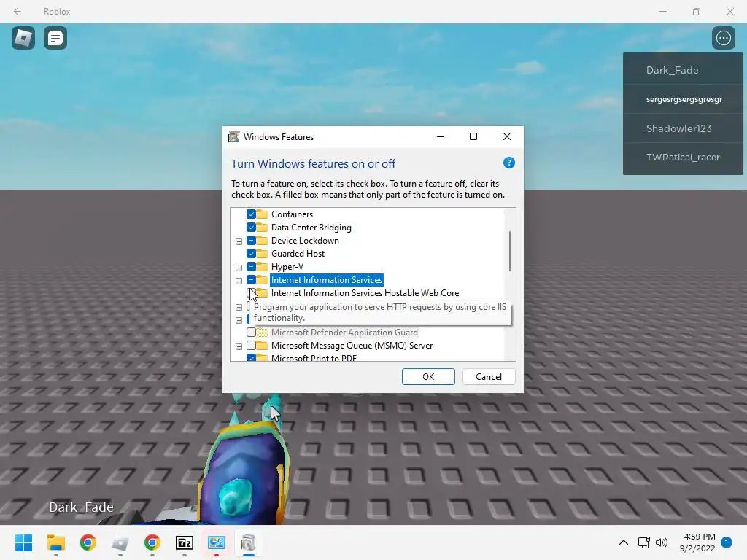Select Microsoft Defender Application Guard label
This screenshot has height=560, width=747.
pos(344,332)
